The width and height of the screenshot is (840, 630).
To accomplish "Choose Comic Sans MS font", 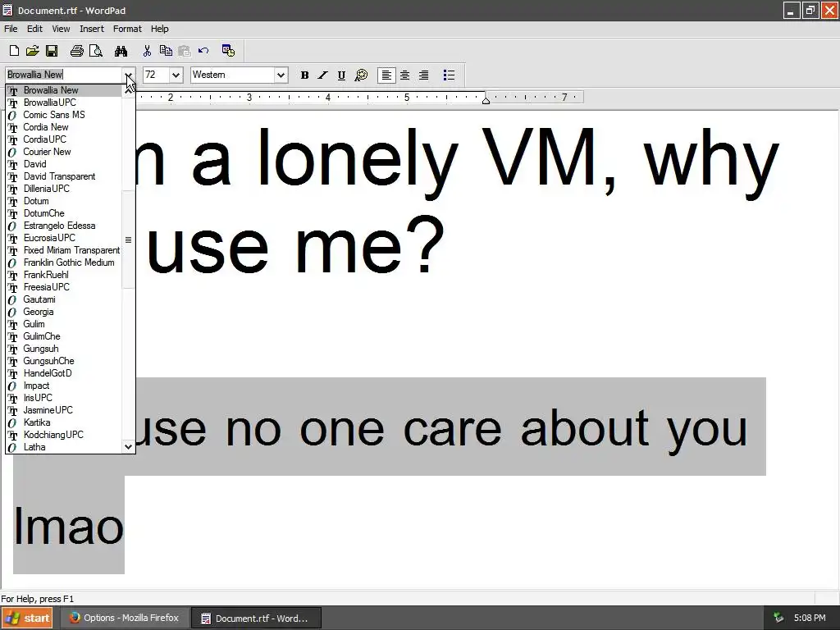I will (64, 115).
